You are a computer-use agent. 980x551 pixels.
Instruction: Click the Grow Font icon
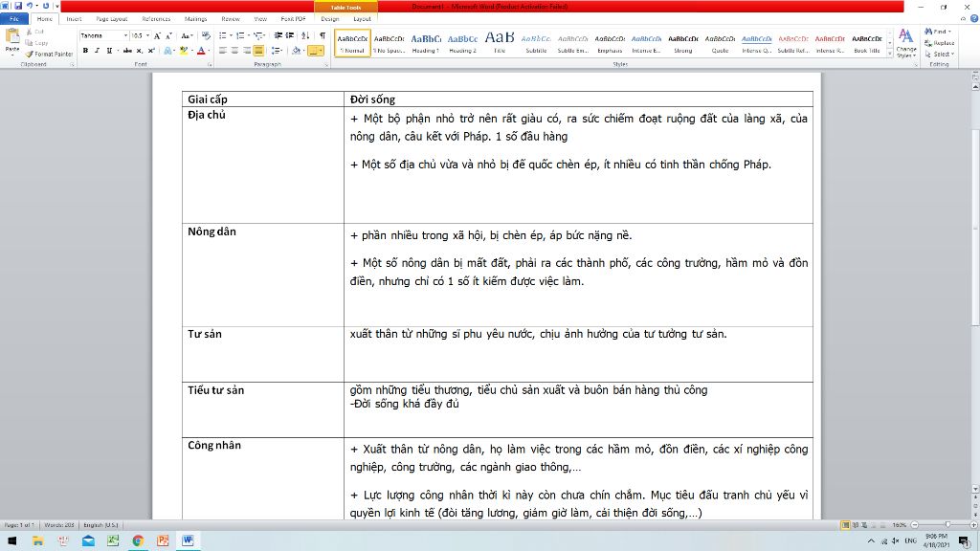(x=157, y=35)
